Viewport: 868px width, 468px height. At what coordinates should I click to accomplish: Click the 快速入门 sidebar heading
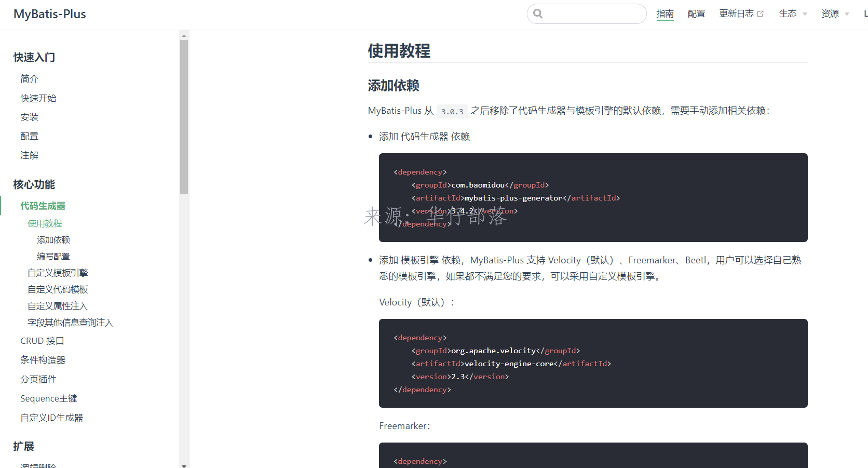34,57
